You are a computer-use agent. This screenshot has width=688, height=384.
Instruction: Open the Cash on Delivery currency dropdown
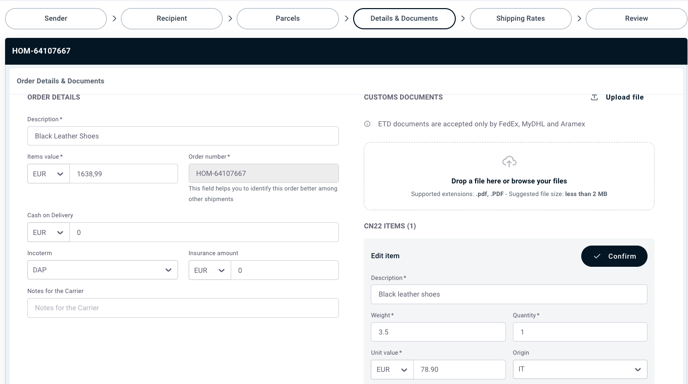pos(48,232)
